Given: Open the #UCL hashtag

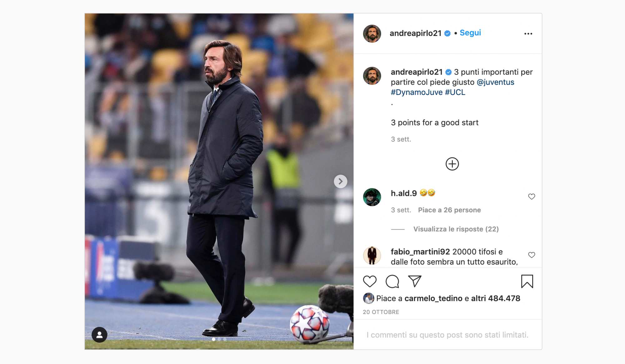Looking at the screenshot, I should pos(455,92).
